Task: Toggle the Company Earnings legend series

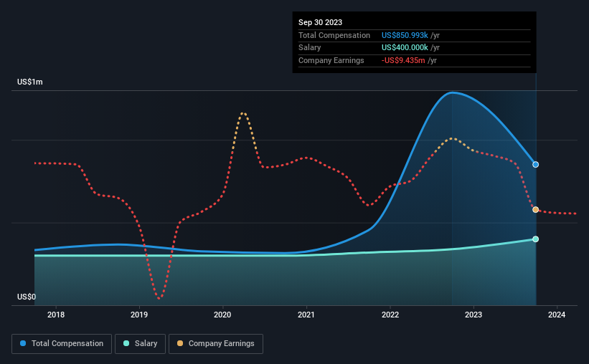Action: click(x=216, y=344)
